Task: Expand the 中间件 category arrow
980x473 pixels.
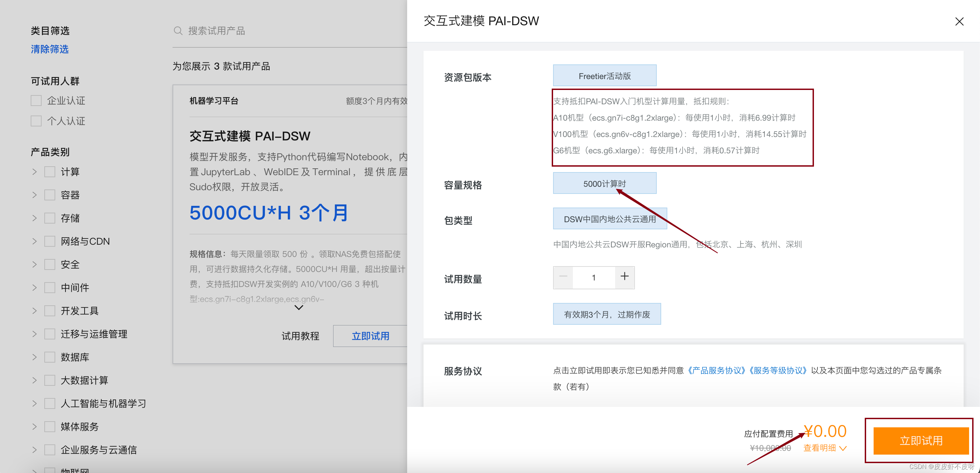Action: pyautogui.click(x=35, y=288)
